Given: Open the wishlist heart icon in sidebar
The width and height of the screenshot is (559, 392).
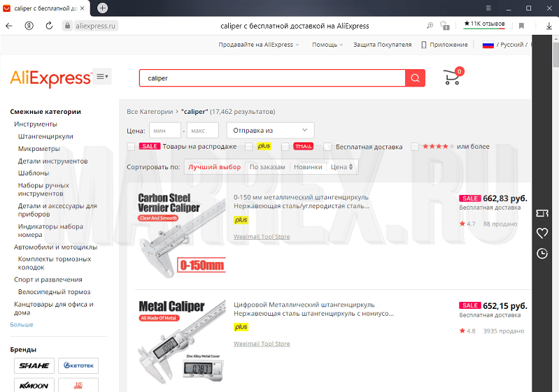Looking at the screenshot, I should click(542, 233).
